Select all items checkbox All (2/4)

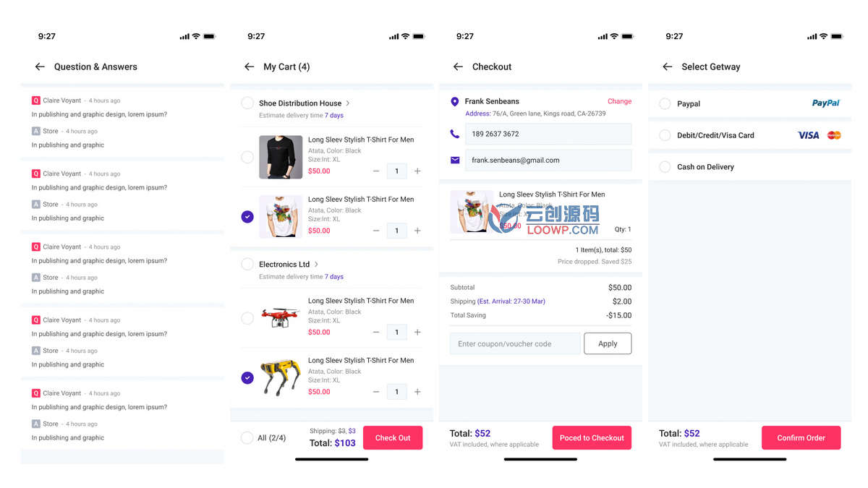pos(247,437)
